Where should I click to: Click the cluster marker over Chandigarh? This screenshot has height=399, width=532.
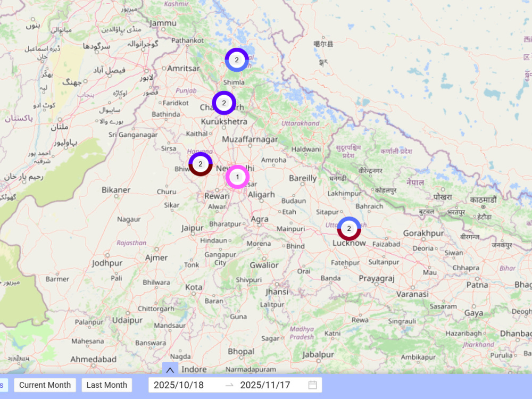[x=224, y=103]
